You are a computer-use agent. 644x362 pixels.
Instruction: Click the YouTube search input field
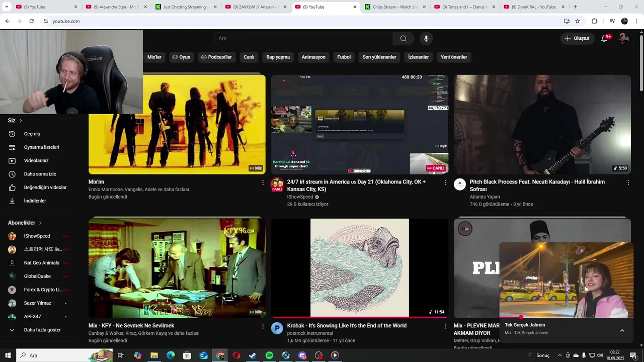(x=303, y=39)
